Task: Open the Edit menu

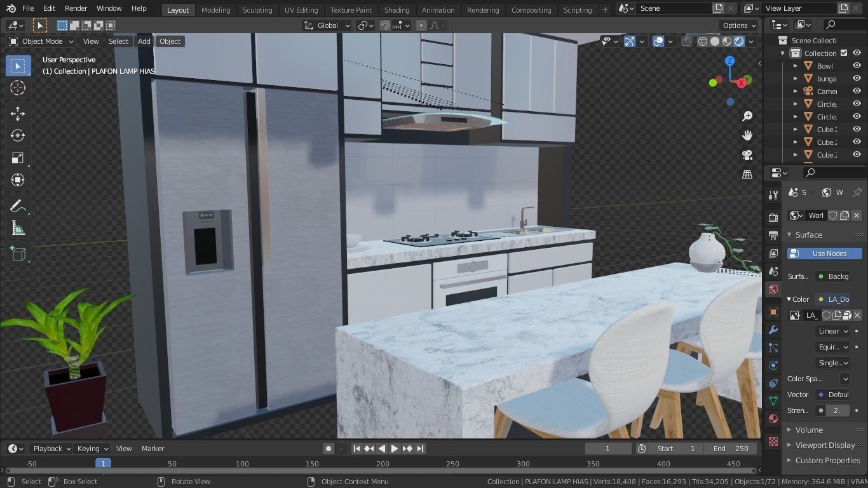Action: pyautogui.click(x=49, y=8)
